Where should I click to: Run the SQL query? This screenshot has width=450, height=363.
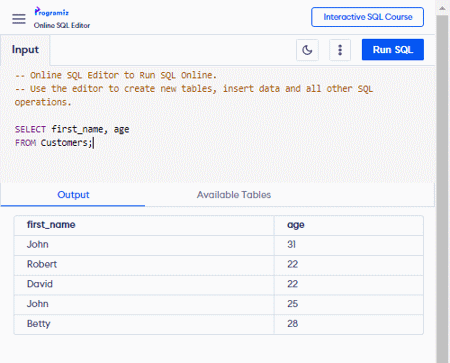coord(393,50)
